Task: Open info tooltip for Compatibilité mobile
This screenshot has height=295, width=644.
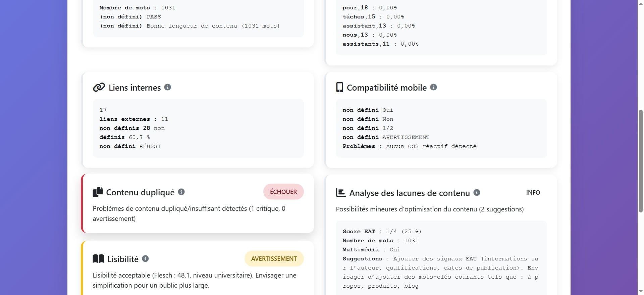Action: tap(433, 87)
